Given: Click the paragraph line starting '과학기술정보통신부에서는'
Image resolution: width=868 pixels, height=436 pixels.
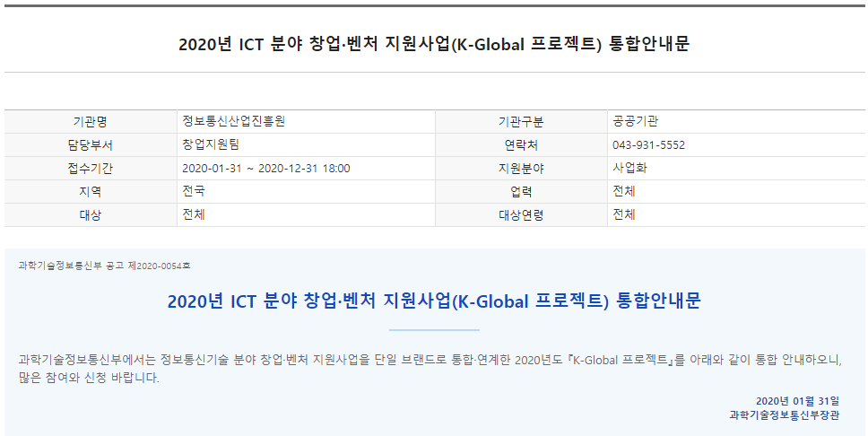Looking at the screenshot, I should 430,360.
